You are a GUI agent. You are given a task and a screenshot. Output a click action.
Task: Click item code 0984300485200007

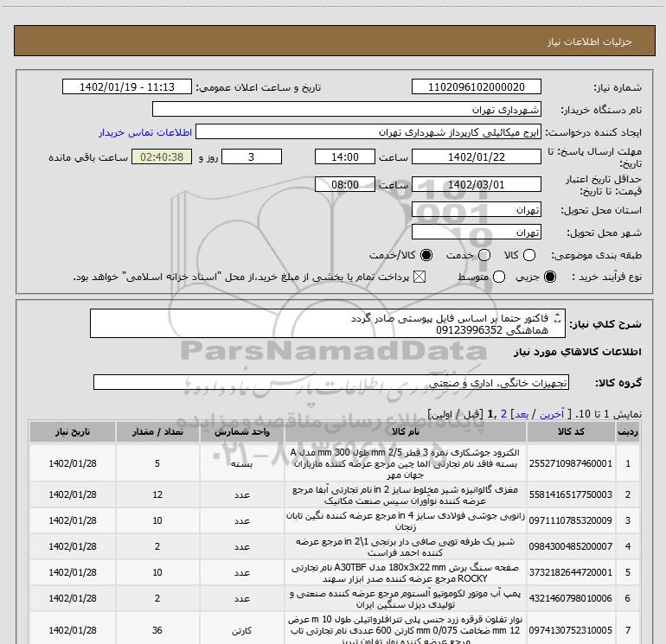571,546
